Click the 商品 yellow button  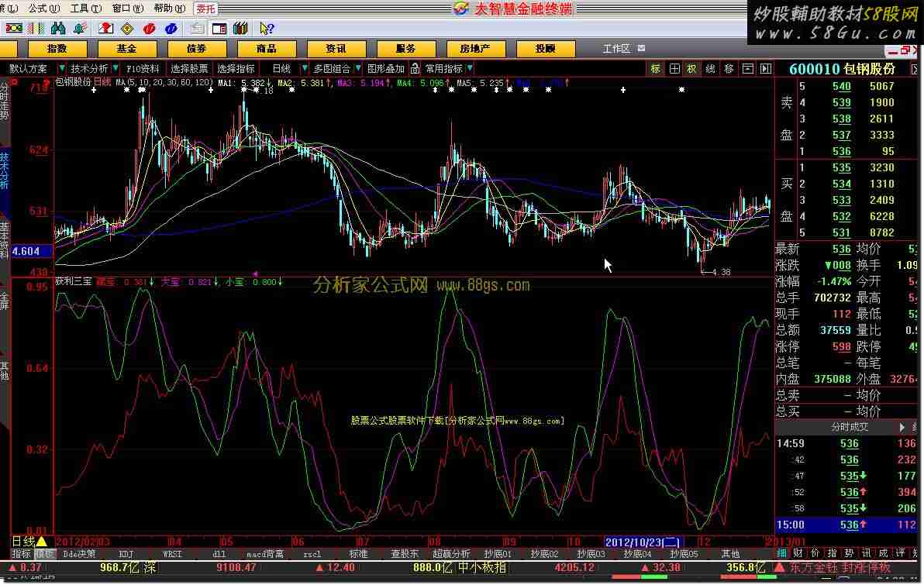coord(267,48)
